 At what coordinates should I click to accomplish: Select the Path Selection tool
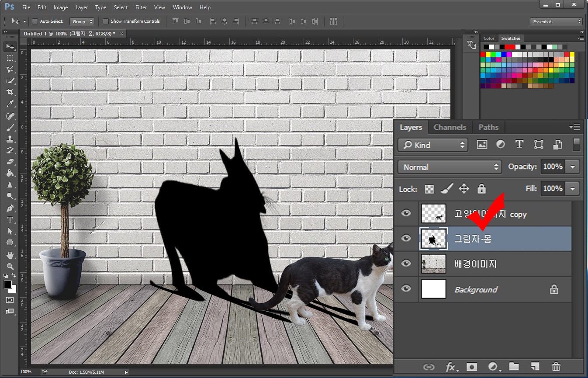tap(10, 231)
